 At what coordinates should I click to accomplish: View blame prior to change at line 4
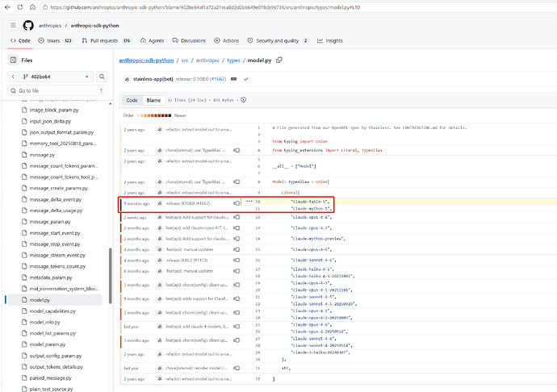[237, 150]
